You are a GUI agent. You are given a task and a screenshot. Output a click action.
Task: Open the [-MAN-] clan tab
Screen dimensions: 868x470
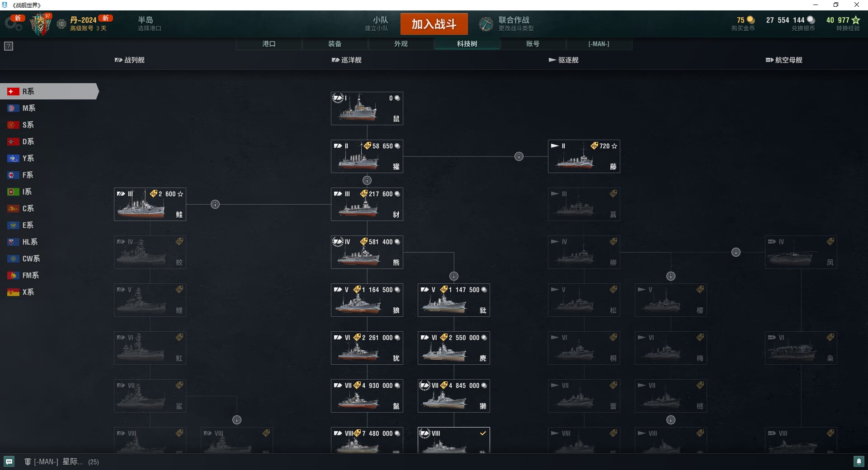click(599, 44)
